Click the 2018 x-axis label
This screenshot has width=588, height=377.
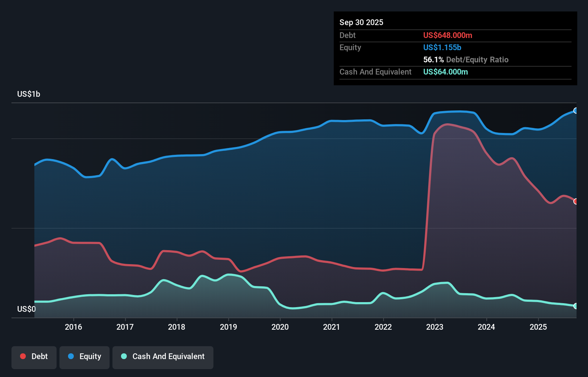[177, 327]
